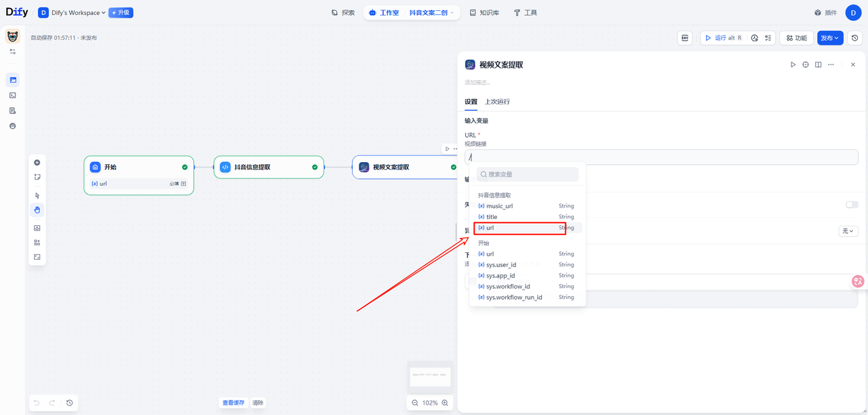This screenshot has height=415, width=868.
Task: Open version history icon beside 发布
Action: tap(854, 38)
